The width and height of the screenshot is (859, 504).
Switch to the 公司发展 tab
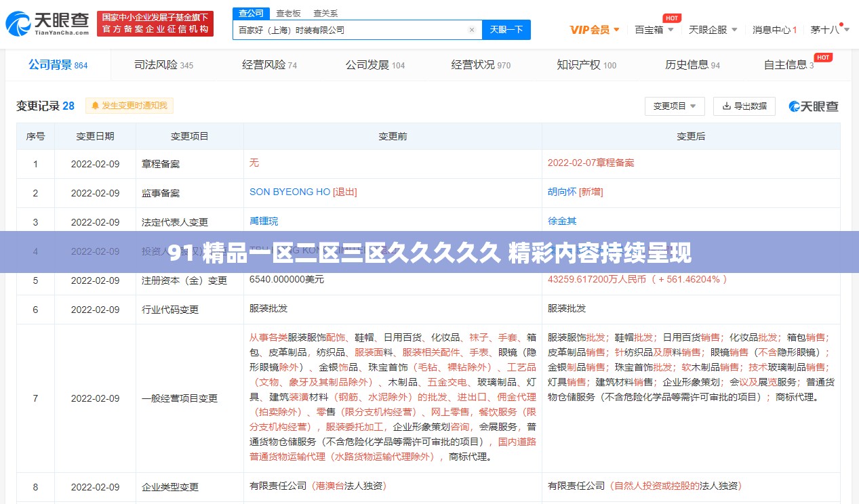click(x=375, y=65)
